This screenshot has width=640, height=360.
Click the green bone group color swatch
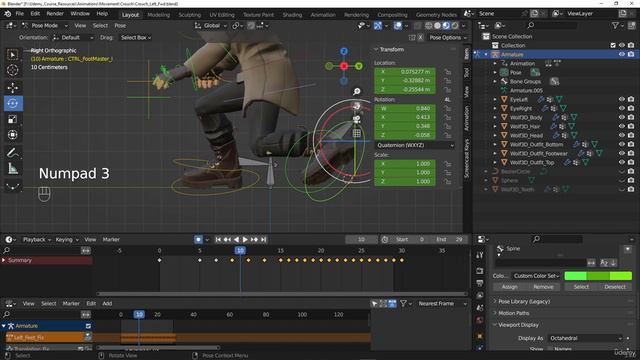[598, 276]
